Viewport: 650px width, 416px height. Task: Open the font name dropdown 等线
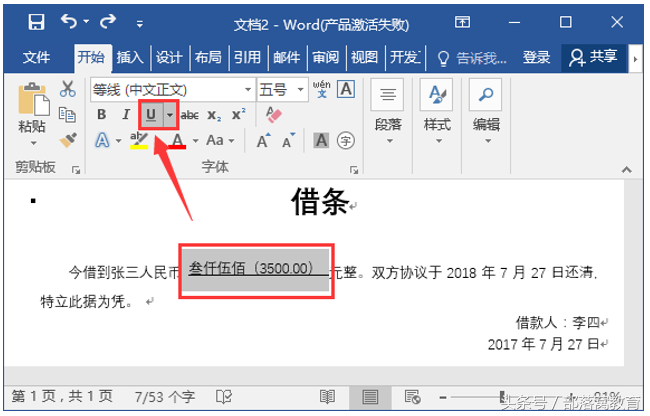172,89
